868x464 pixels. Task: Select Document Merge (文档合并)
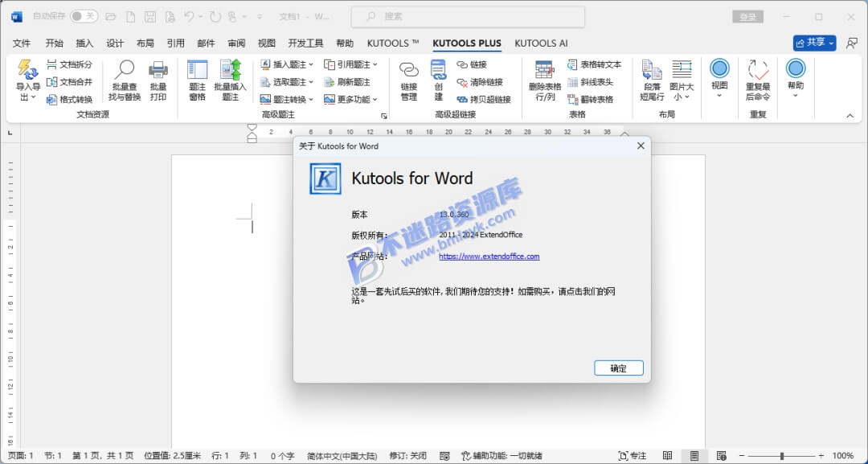(69, 82)
